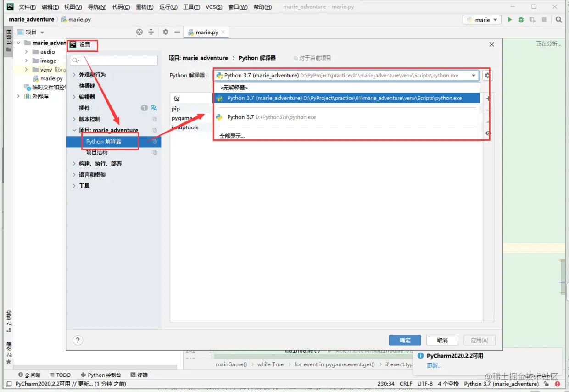Run the marie configuration with the green play icon
569x392 pixels.
tap(509, 20)
